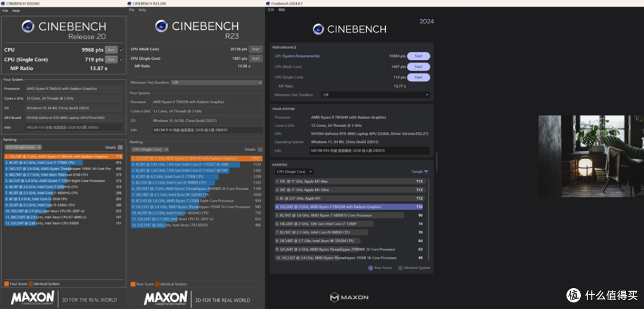Screen dimensions: 644x309
Task: Open the 帮助 menu in Cinebench 2024
Action: point(281,10)
